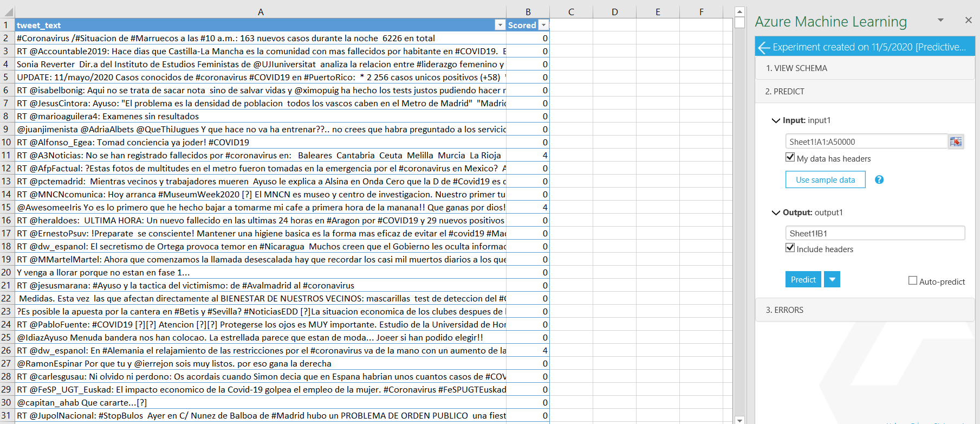Open the tweet_text column filter dropdown

tap(500, 25)
